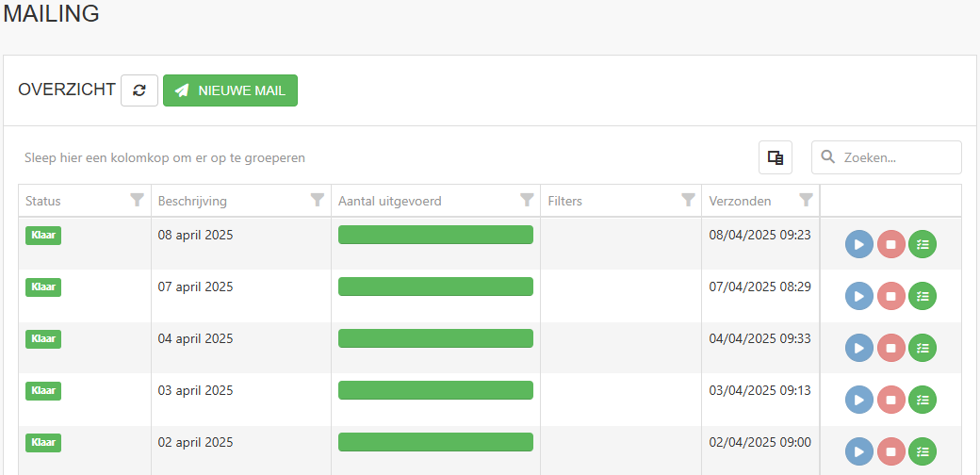980x475 pixels.
Task: Click the Klaar badge for 08 april 2025
Action: pos(43,236)
